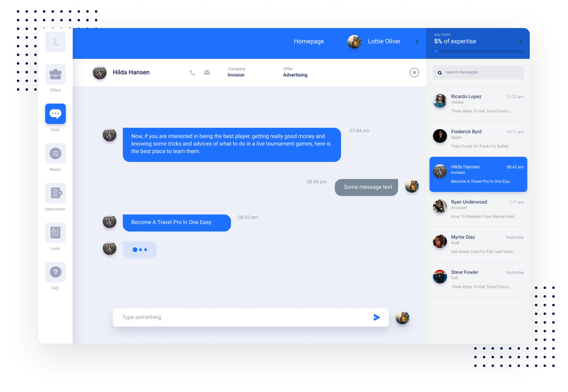Open the FAQ question mark icon
568x392 pixels.
coord(55,272)
